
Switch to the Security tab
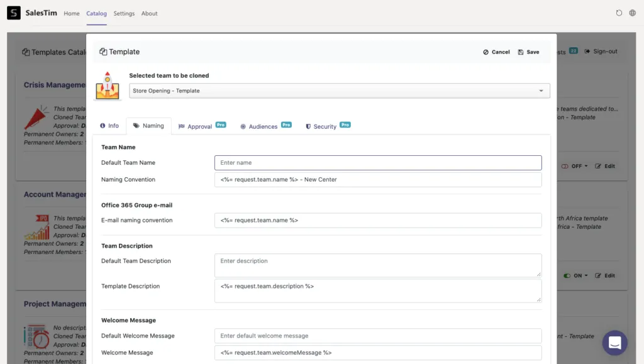click(328, 126)
